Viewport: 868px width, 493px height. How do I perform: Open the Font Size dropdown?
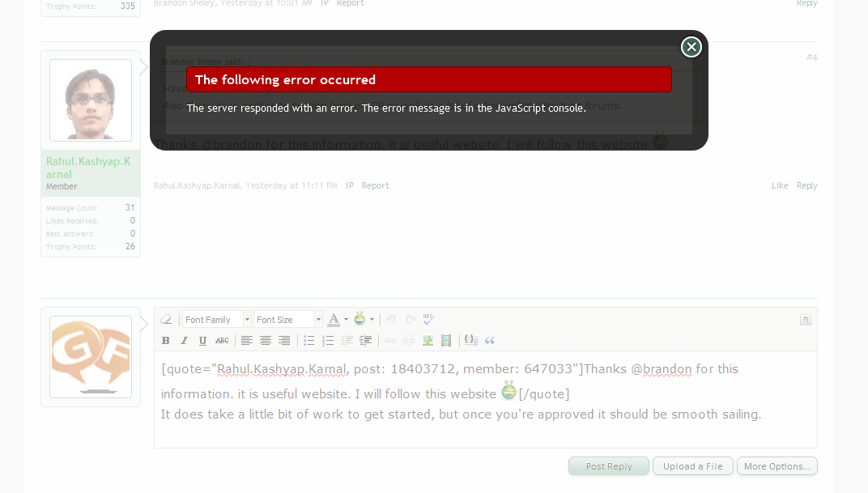tap(288, 319)
